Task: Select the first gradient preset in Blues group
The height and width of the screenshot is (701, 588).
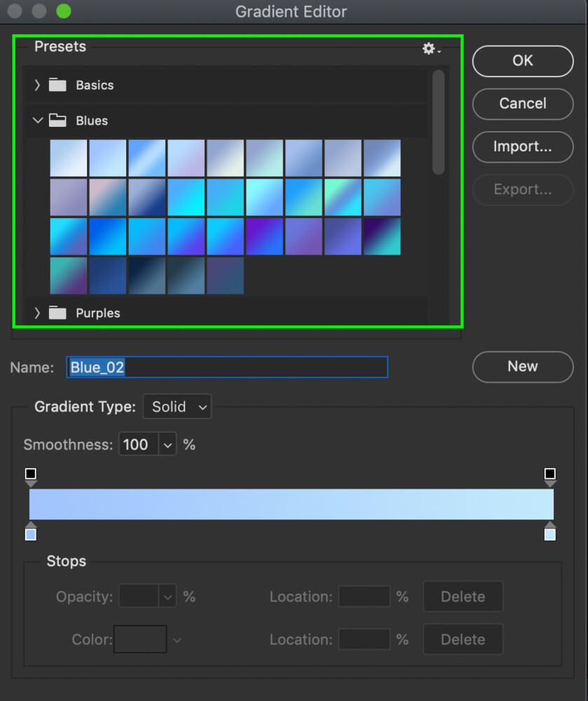Action: pos(68,158)
